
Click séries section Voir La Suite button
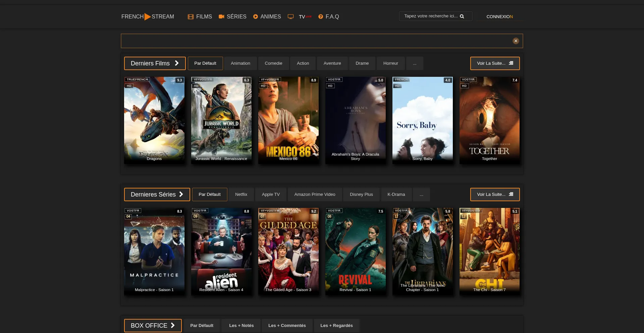coord(495,195)
